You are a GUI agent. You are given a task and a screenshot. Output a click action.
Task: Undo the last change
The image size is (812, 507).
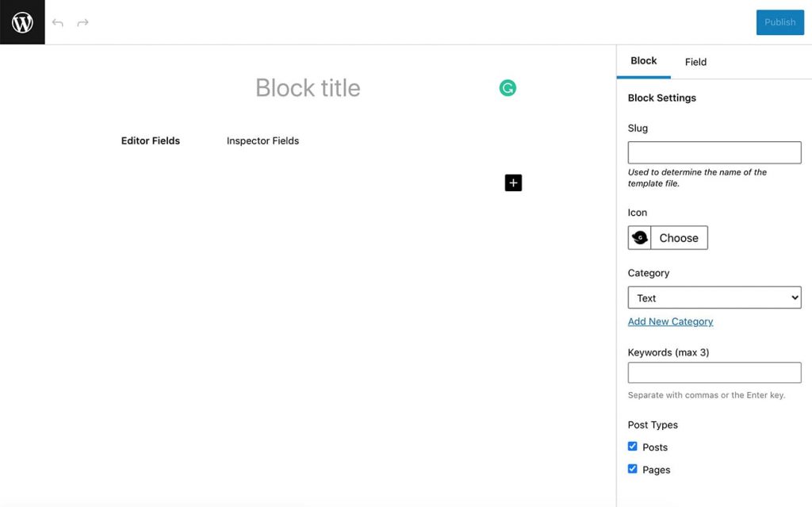click(x=57, y=23)
